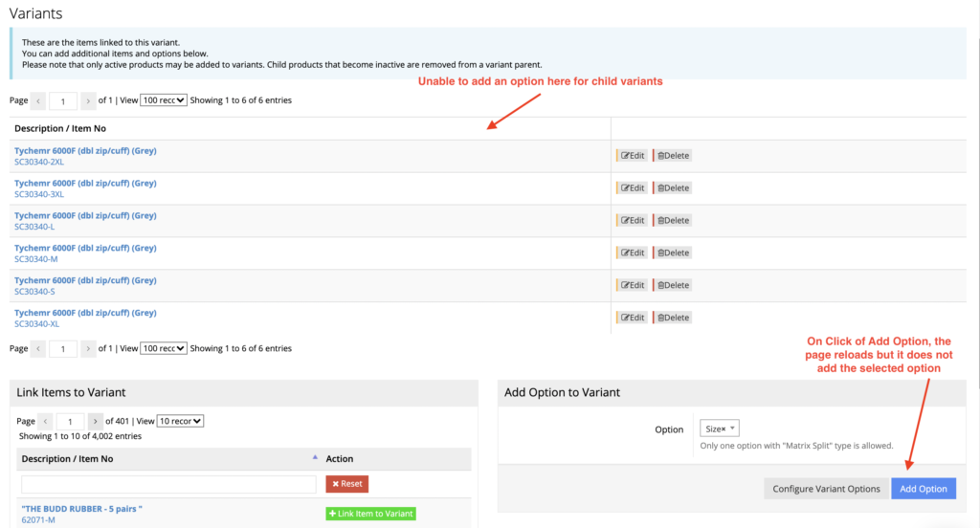Viewport: 980px width, 528px height.
Task: Expand the Option Size selector dropdown
Action: click(x=734, y=429)
